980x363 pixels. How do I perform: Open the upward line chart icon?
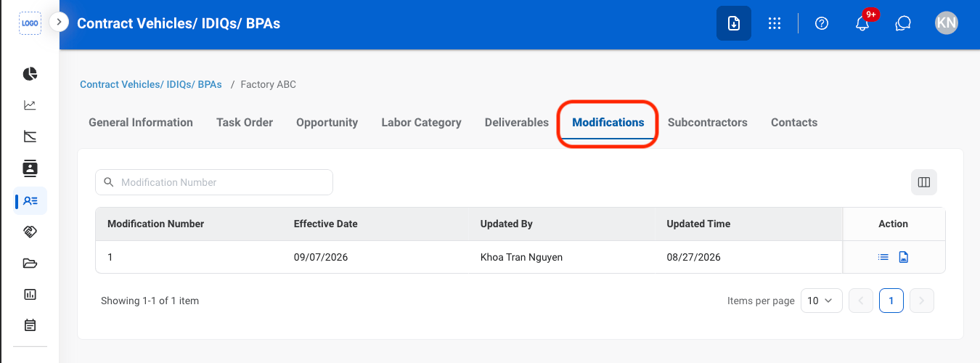point(30,105)
